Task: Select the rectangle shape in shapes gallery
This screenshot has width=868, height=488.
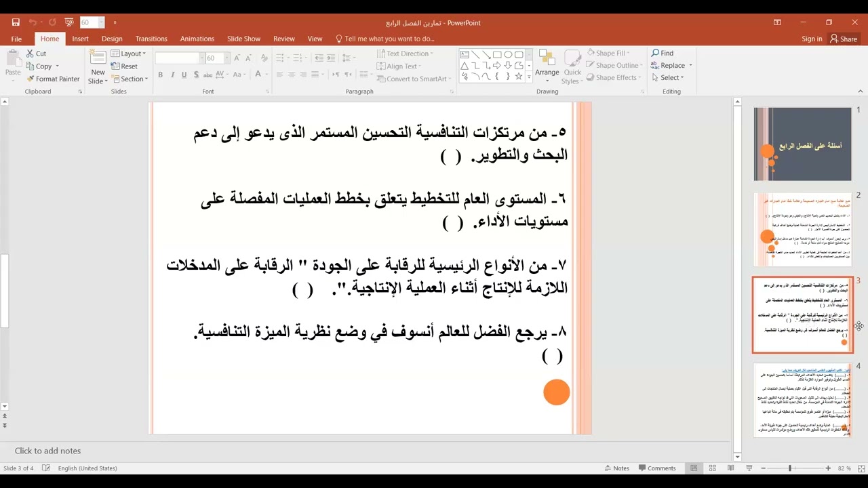Action: [x=497, y=55]
